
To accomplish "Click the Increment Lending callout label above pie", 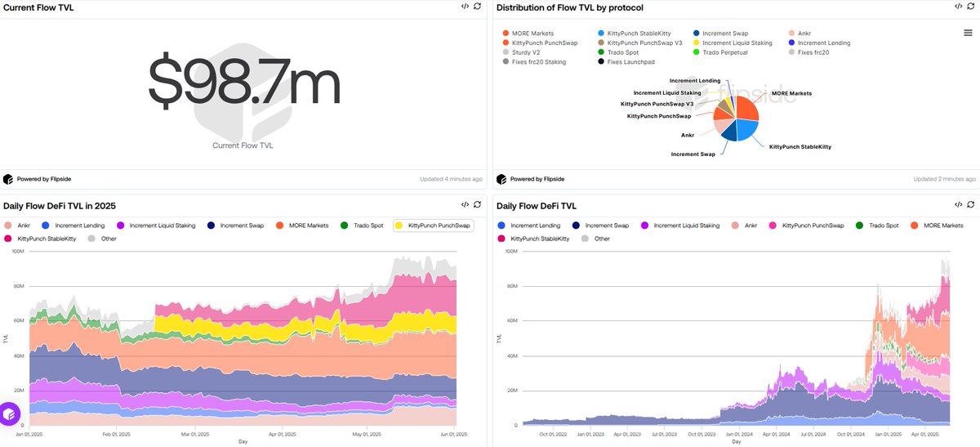I will pos(695,81).
